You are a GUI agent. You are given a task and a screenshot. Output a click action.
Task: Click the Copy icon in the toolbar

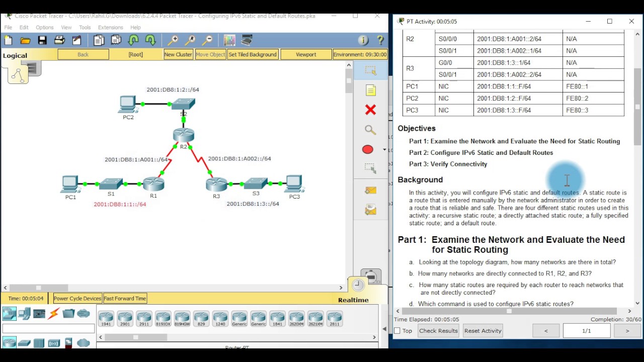99,40
